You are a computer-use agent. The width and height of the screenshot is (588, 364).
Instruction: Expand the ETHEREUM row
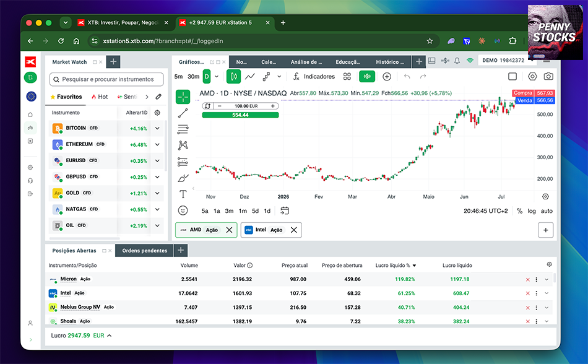tap(157, 144)
